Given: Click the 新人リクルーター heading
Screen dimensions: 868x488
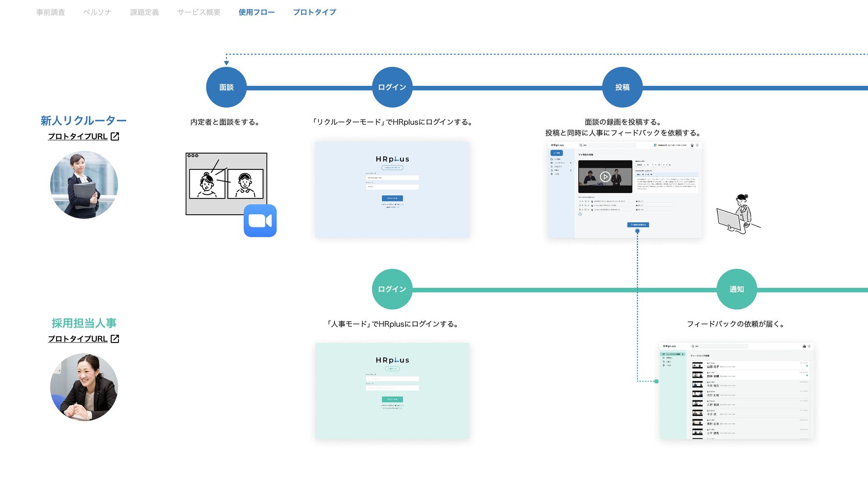Looking at the screenshot, I should 84,121.
